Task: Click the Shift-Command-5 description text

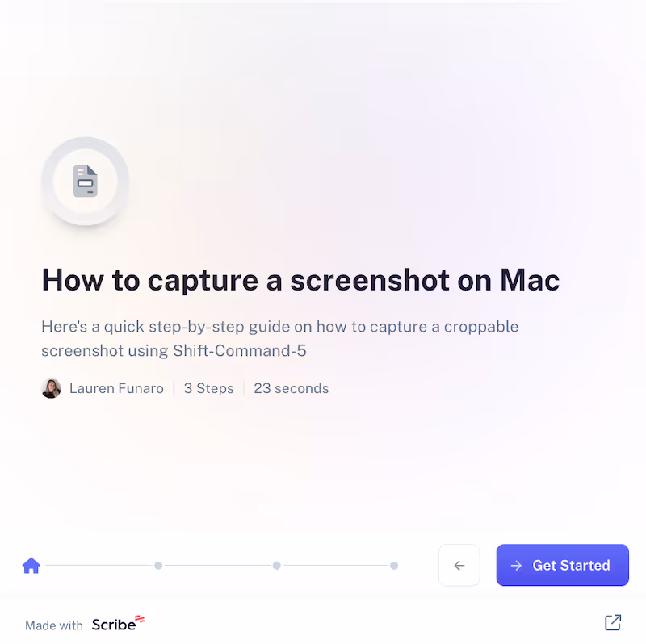Action: (x=280, y=338)
